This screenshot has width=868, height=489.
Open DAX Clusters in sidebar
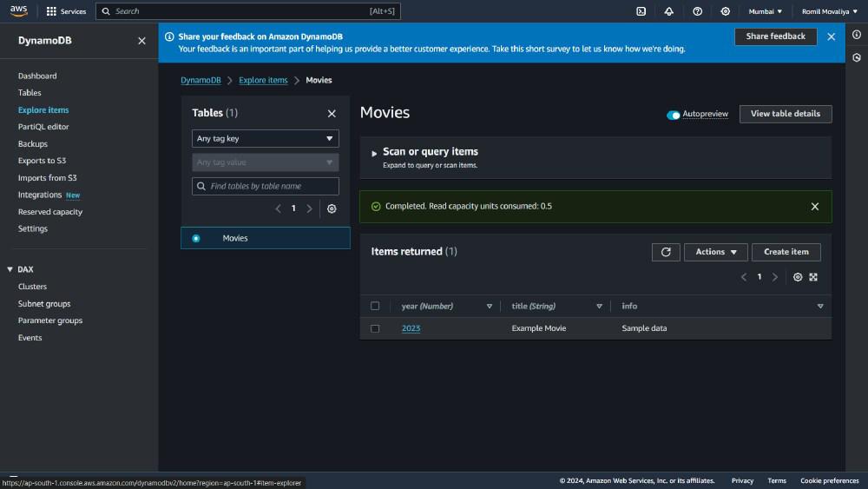pyautogui.click(x=32, y=287)
